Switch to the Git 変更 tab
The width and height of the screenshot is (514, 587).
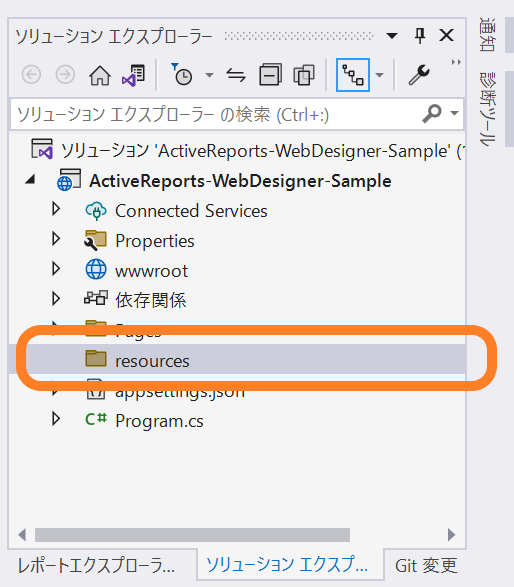[426, 565]
